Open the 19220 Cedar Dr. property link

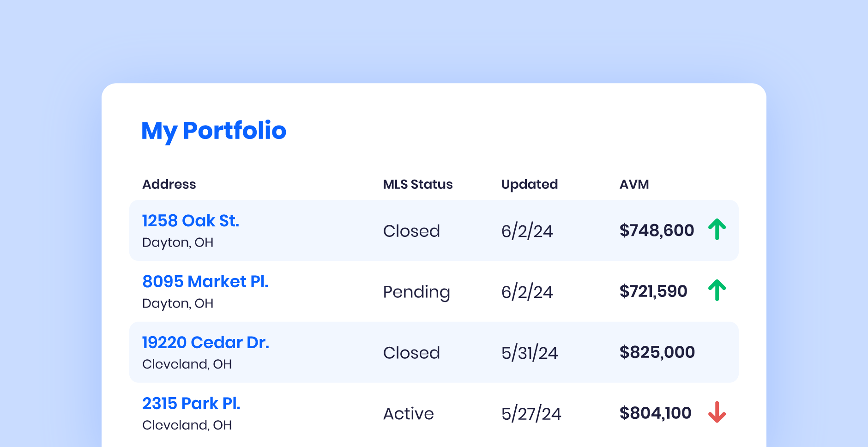[205, 343]
